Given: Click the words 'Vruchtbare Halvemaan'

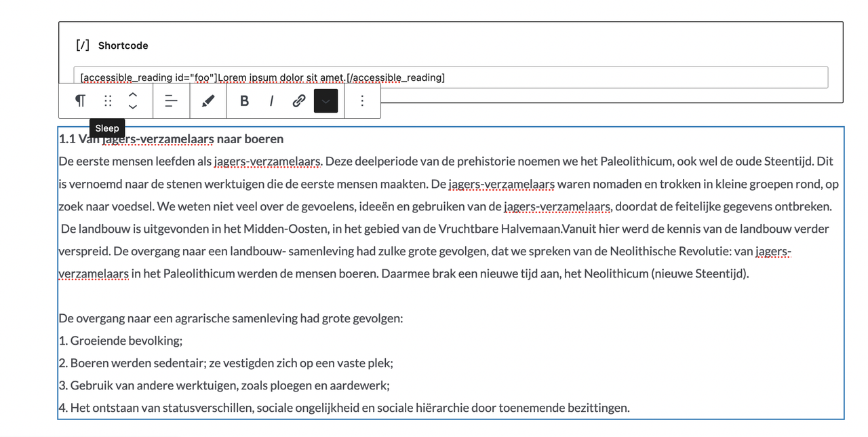Looking at the screenshot, I should [x=500, y=229].
